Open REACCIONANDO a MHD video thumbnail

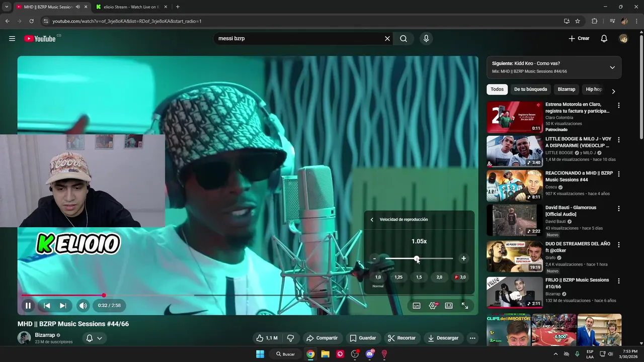click(x=515, y=186)
